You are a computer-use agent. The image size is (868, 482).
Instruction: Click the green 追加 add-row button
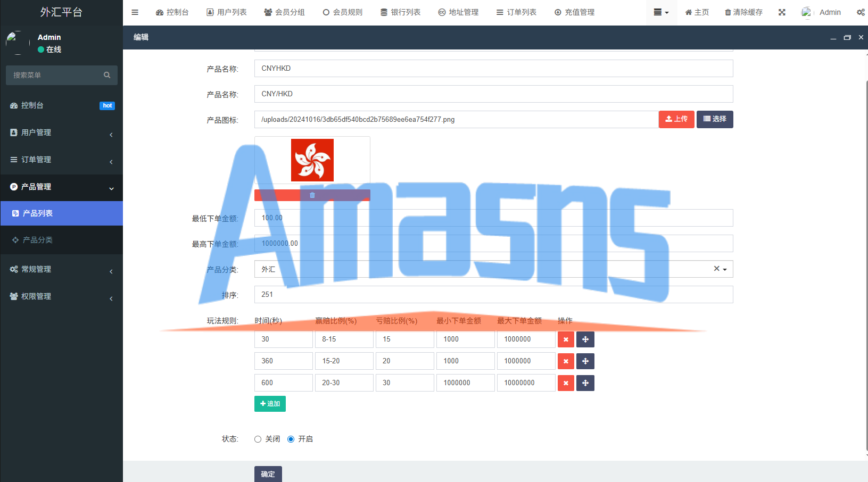click(270, 404)
